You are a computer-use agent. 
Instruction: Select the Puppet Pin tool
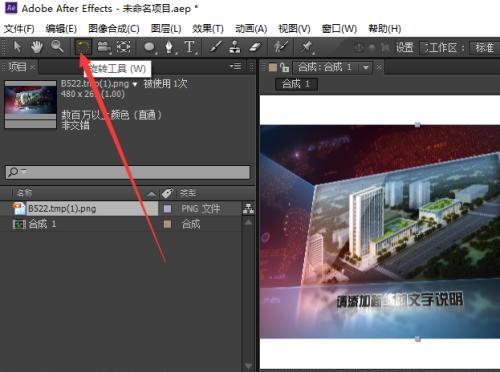[307, 47]
